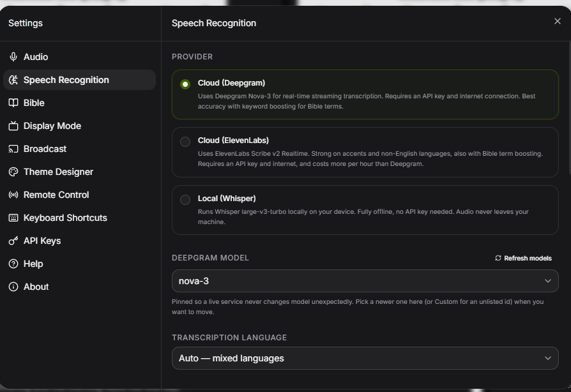The width and height of the screenshot is (571, 392).
Task: Click the radio signal icon for Remote Control
Action: tap(13, 195)
